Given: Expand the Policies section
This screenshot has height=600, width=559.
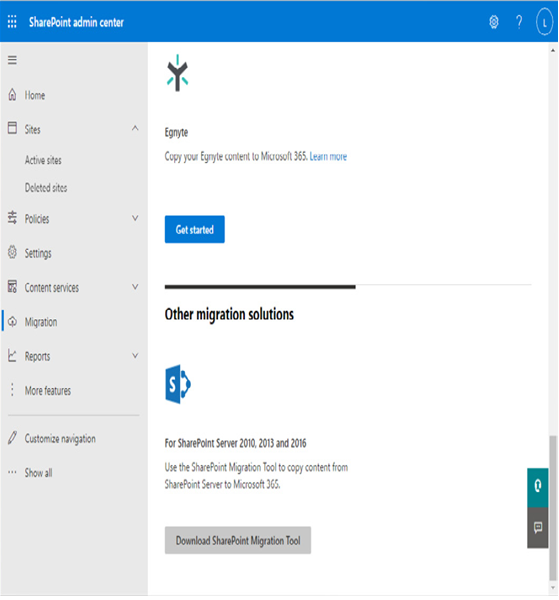Looking at the screenshot, I should pyautogui.click(x=74, y=218).
